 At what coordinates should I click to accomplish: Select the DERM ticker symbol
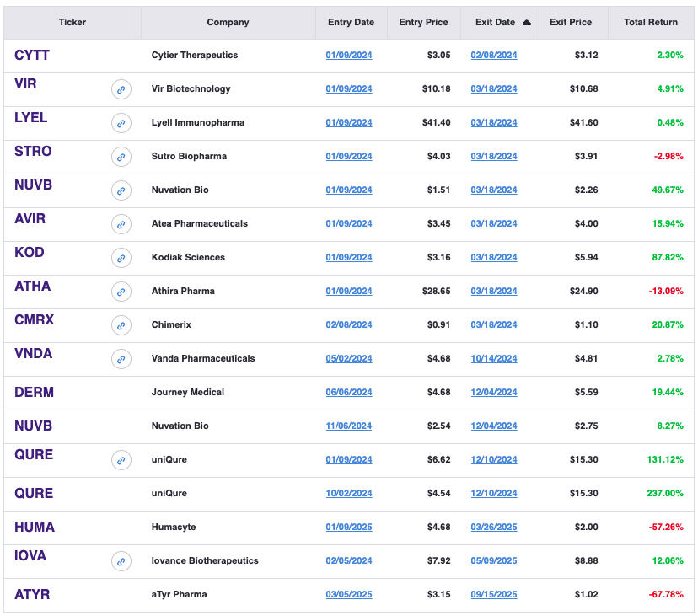click(x=34, y=393)
